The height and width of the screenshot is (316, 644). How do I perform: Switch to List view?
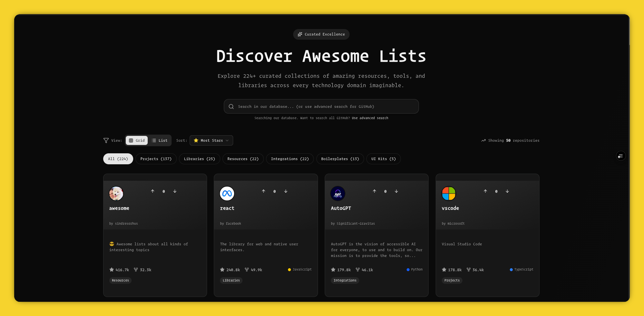pyautogui.click(x=160, y=140)
